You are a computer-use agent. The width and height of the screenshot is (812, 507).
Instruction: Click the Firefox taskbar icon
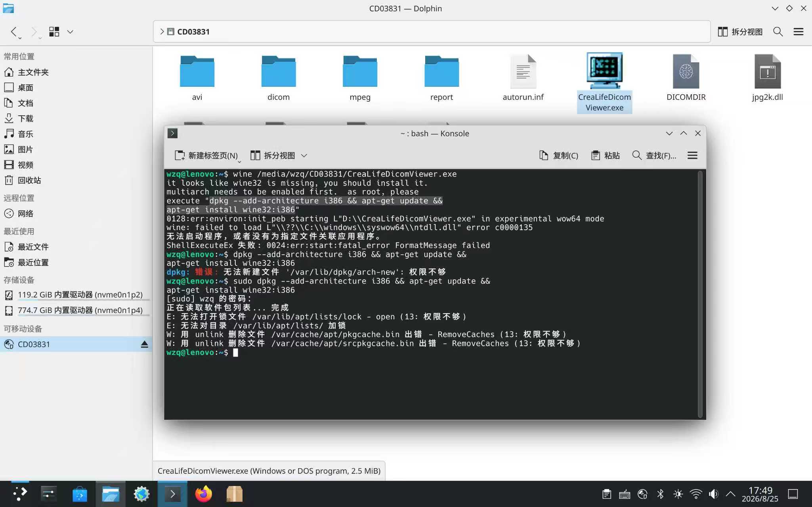(x=203, y=494)
